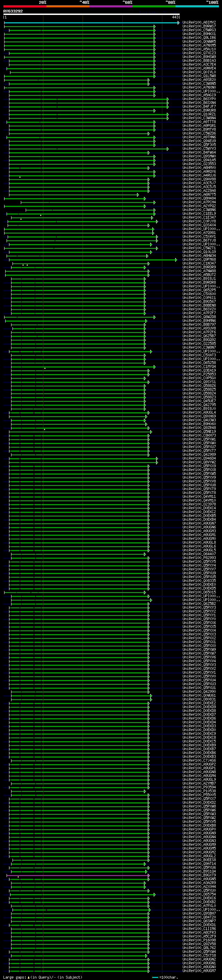Select label UniRef100_A2Z8A8

pos(199,191)
